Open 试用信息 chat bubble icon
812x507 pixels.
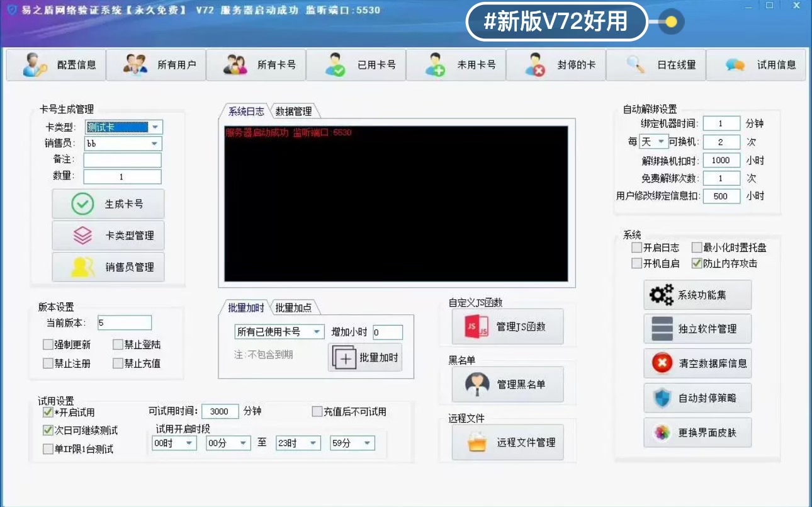[735, 64]
